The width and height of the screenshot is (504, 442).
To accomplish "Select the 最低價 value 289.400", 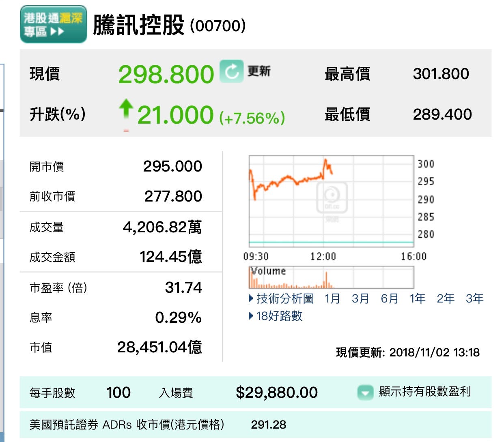I will click(x=442, y=114).
